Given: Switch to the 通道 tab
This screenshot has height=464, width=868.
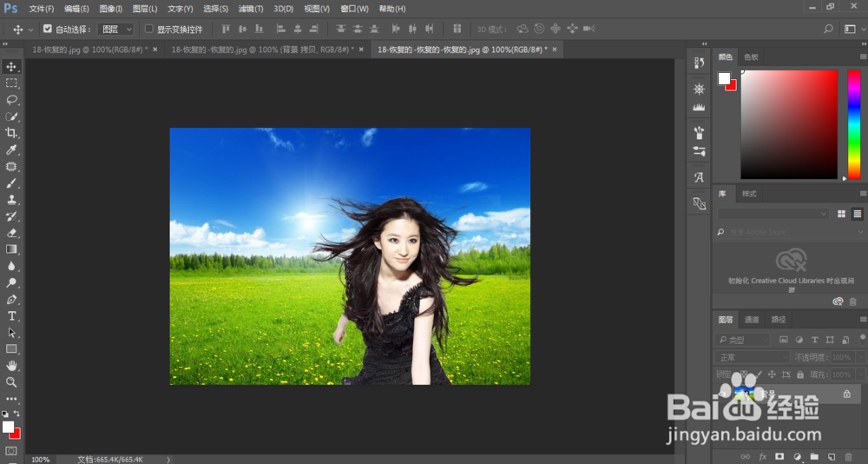Looking at the screenshot, I should click(x=752, y=319).
